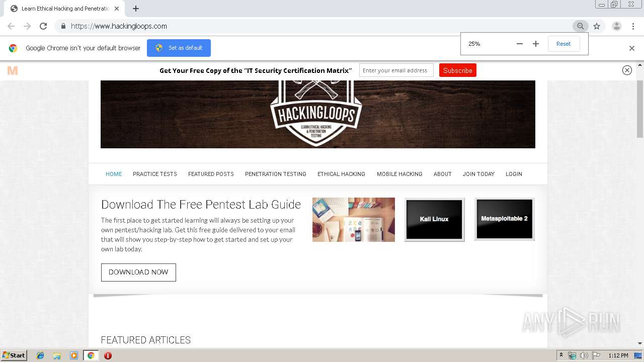Click the DOWNLOAD NOW button
The image size is (644, 362).
(138, 272)
